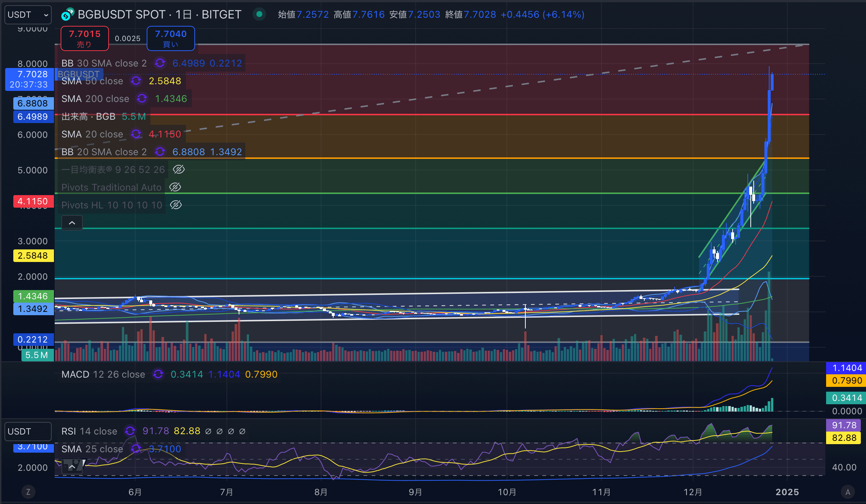Image resolution: width=866 pixels, height=504 pixels.
Task: Select the 出来高 BGB volume legend
Action: [x=89, y=116]
